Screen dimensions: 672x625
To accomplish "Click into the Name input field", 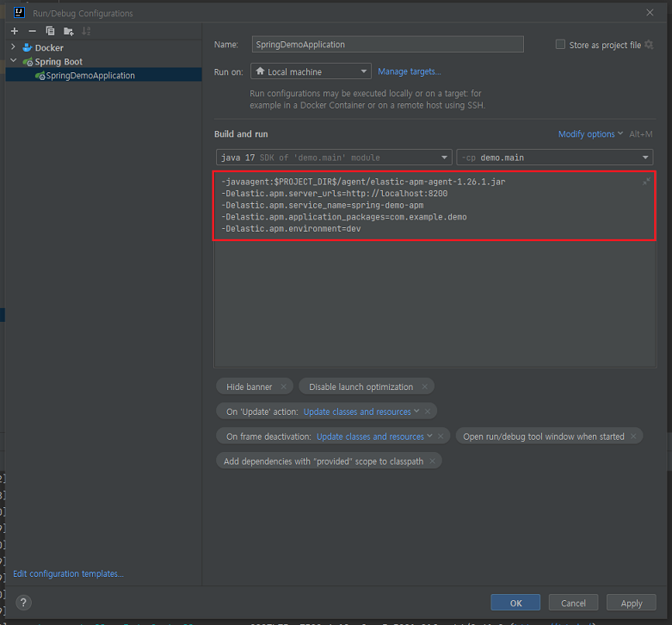I will point(388,45).
